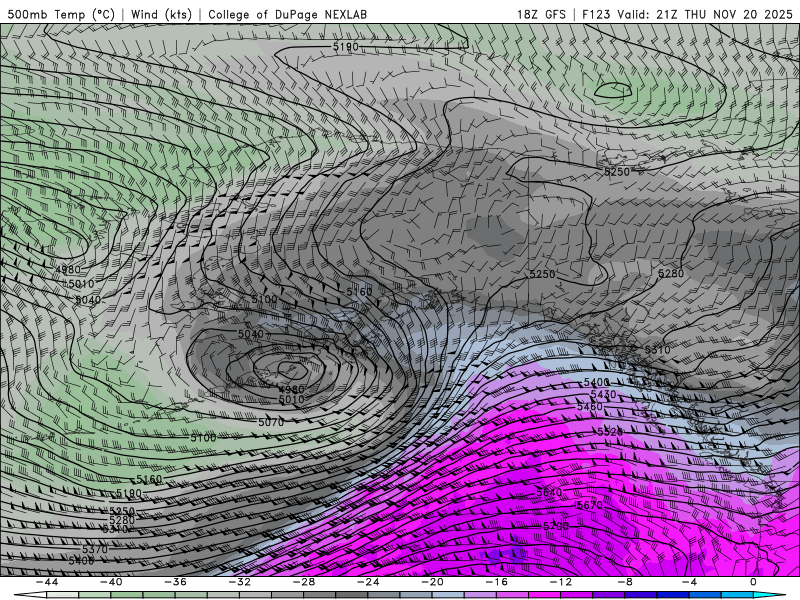Click the 5670 height contour label
Viewport: 800px width, 600px height.
[x=590, y=505]
